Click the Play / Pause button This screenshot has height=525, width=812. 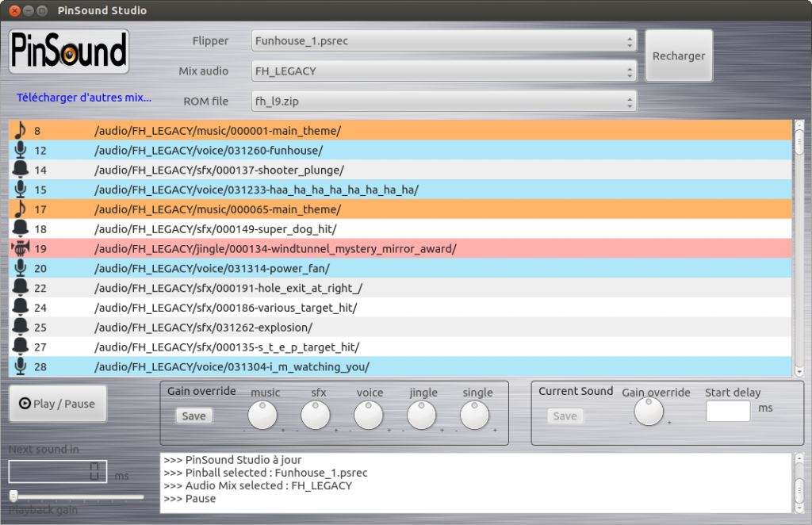tap(58, 404)
